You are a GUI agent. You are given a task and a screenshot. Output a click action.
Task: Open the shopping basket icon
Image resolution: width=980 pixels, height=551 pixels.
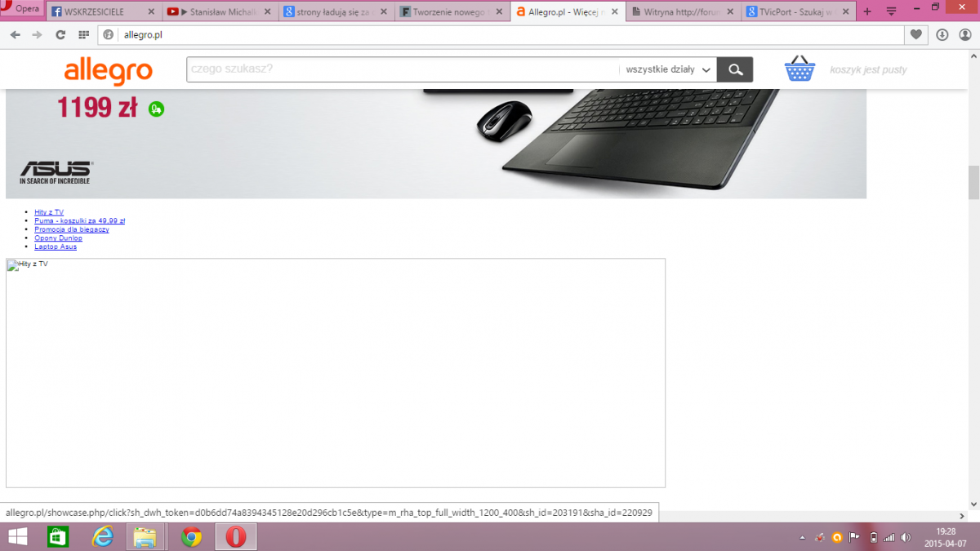click(800, 69)
